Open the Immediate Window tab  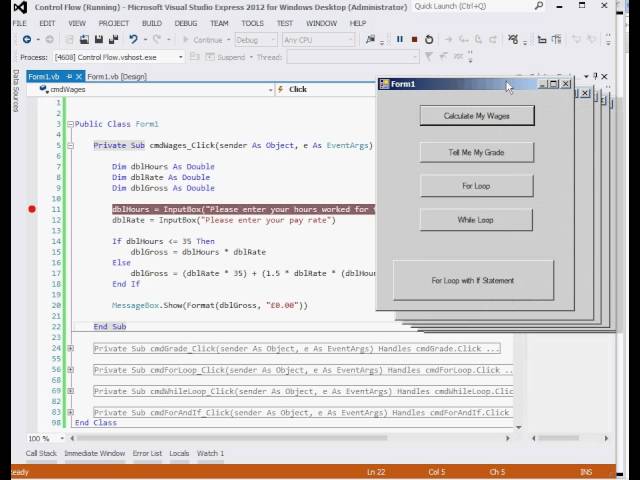(x=95, y=453)
